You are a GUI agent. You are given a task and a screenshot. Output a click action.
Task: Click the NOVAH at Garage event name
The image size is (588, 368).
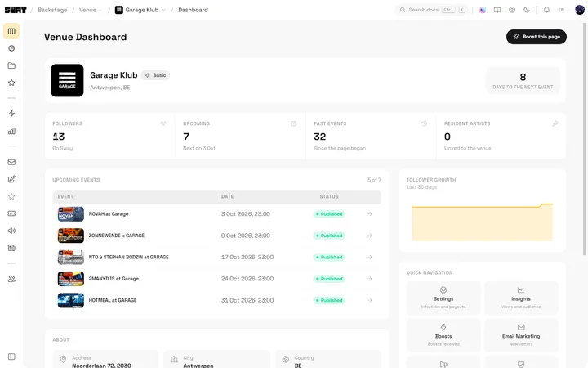pos(109,214)
